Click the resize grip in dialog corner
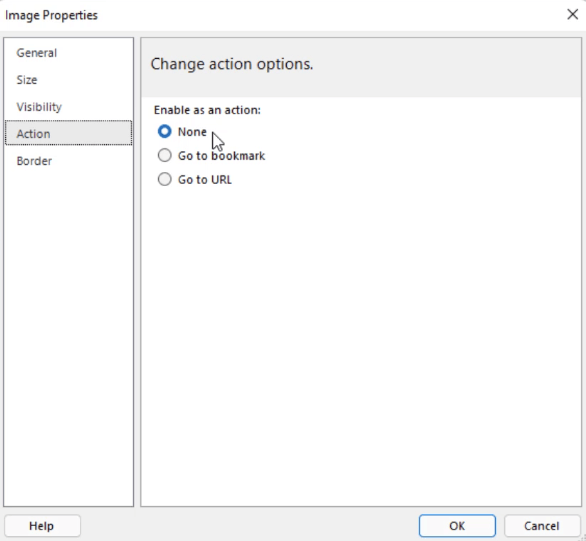 click(x=583, y=538)
